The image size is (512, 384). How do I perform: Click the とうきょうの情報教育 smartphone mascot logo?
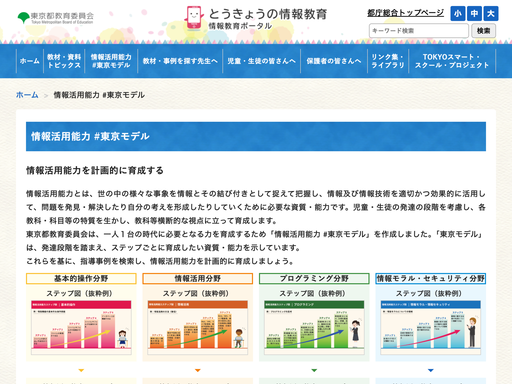194,17
